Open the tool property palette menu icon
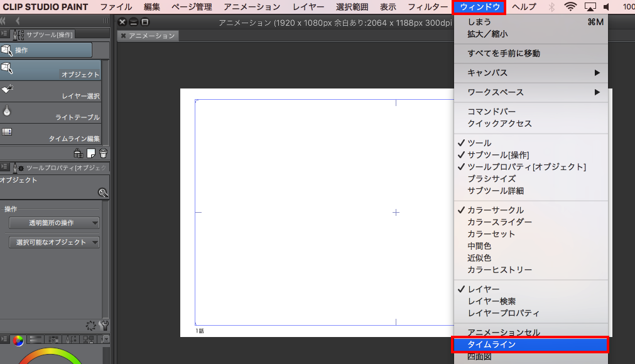Image resolution: width=635 pixels, height=364 pixels. click(x=4, y=167)
